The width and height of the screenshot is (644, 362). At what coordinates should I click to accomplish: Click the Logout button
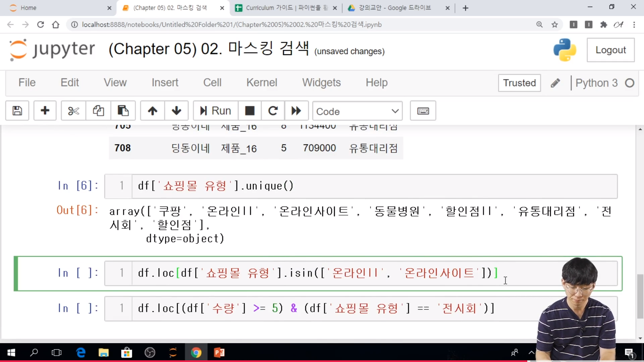[x=610, y=50]
